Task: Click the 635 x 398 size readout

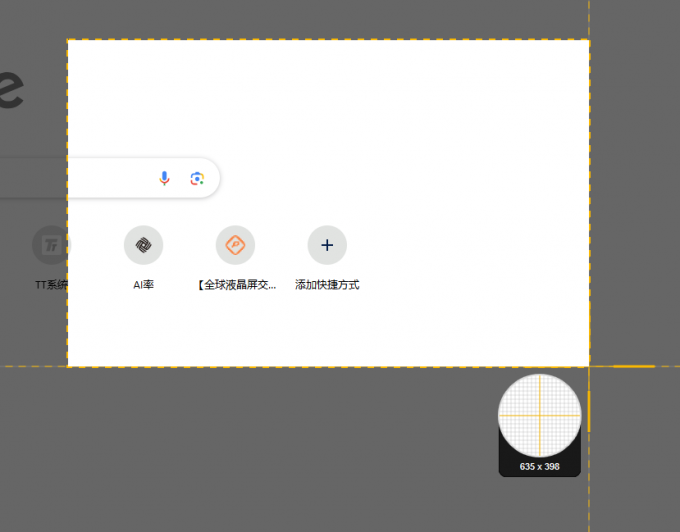Action: click(539, 467)
